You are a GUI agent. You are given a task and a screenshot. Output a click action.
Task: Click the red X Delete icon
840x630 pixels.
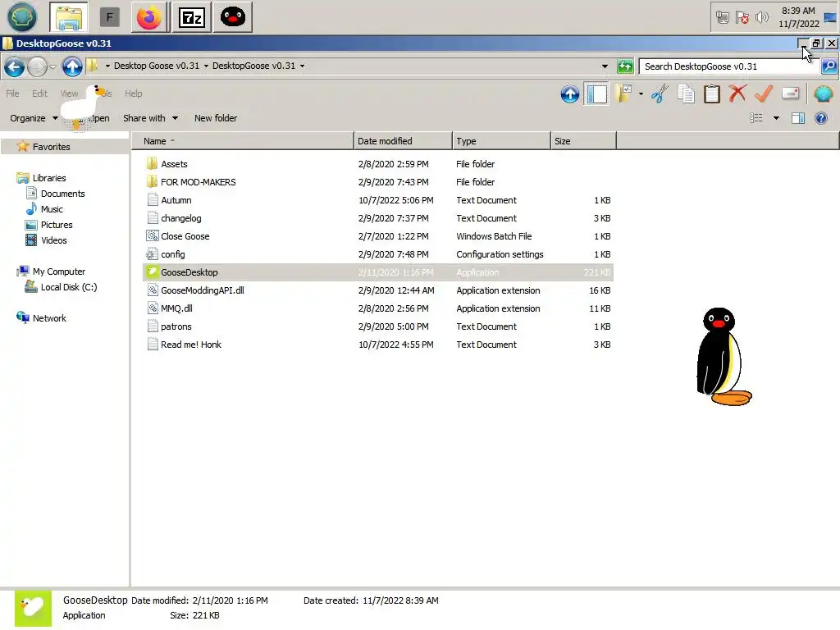click(737, 94)
